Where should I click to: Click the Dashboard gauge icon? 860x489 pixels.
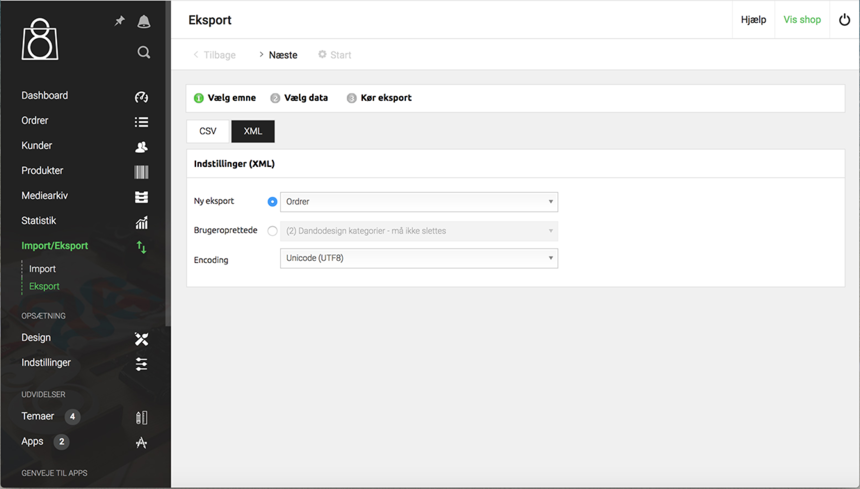pos(141,97)
